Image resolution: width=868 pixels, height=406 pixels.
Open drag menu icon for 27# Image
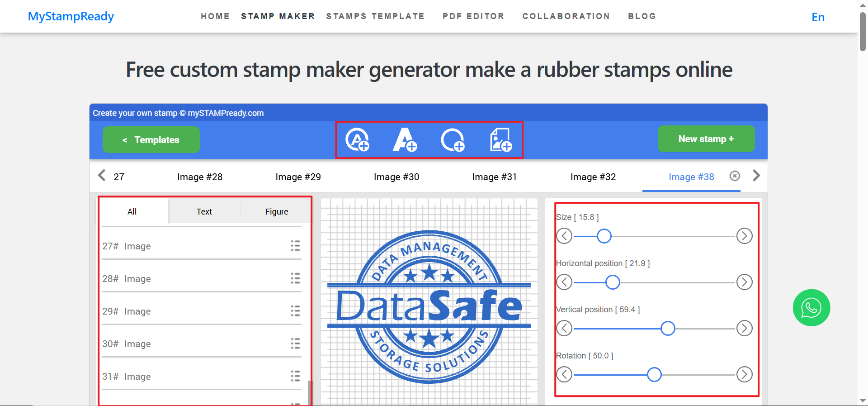pyautogui.click(x=295, y=246)
